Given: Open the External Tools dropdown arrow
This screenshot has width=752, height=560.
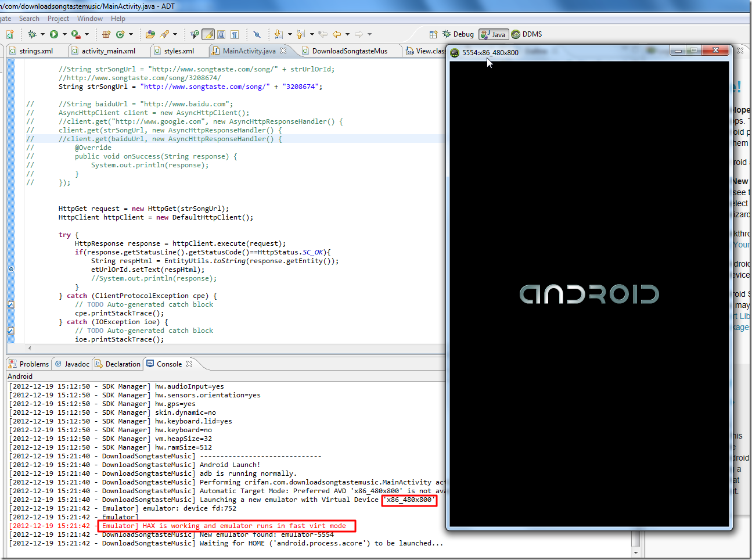Looking at the screenshot, I should (x=87, y=34).
